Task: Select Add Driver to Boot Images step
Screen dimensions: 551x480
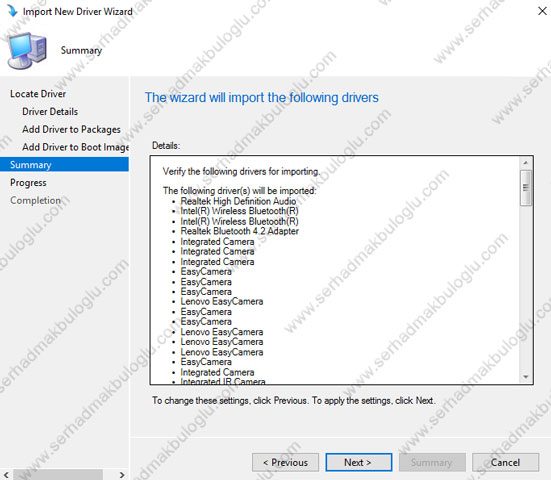Action: (76, 147)
